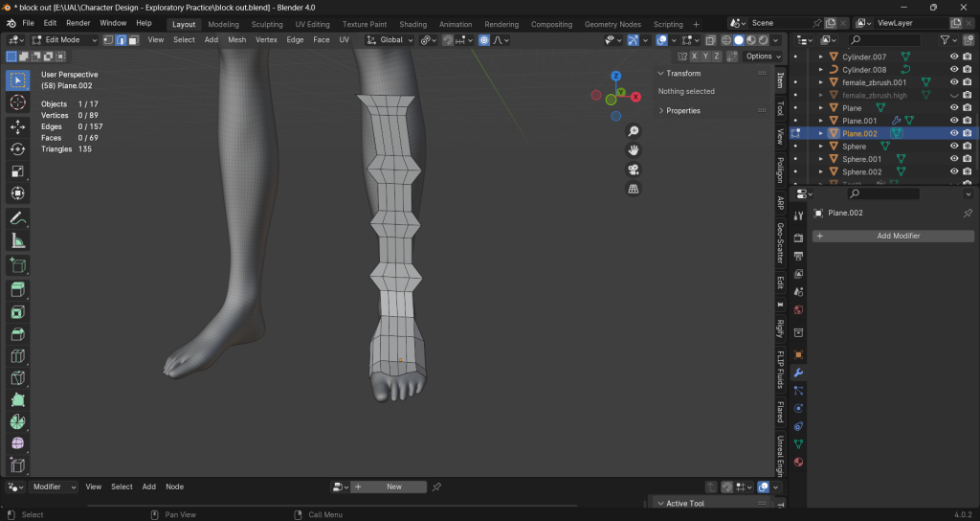Image resolution: width=980 pixels, height=521 pixels.
Task: Pin the Plane.002 properties context
Action: [x=968, y=214]
